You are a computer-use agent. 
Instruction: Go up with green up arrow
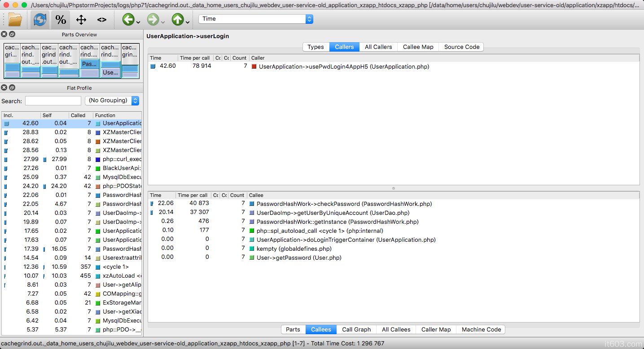(x=177, y=19)
